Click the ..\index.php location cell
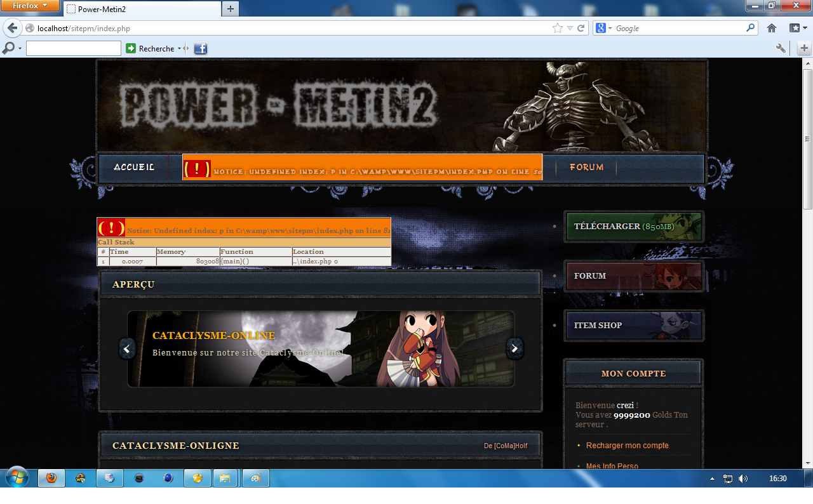813x504 pixels. tap(341, 261)
